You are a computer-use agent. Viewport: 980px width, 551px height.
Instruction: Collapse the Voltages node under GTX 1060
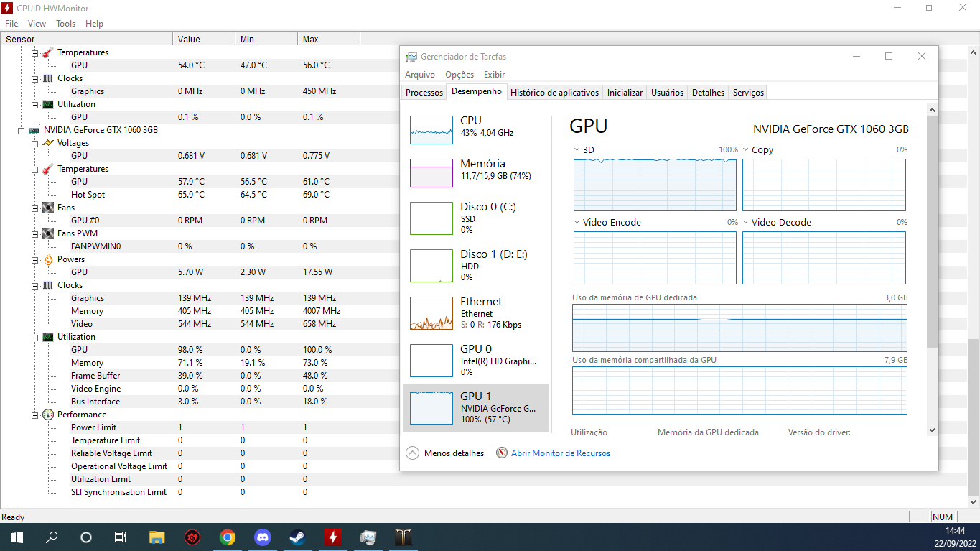[34, 143]
